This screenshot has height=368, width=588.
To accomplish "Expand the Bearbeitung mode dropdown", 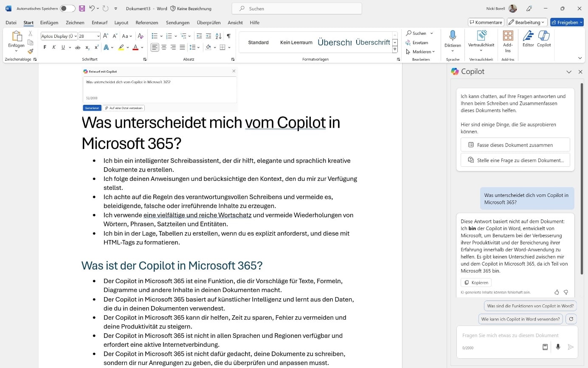I will point(526,22).
